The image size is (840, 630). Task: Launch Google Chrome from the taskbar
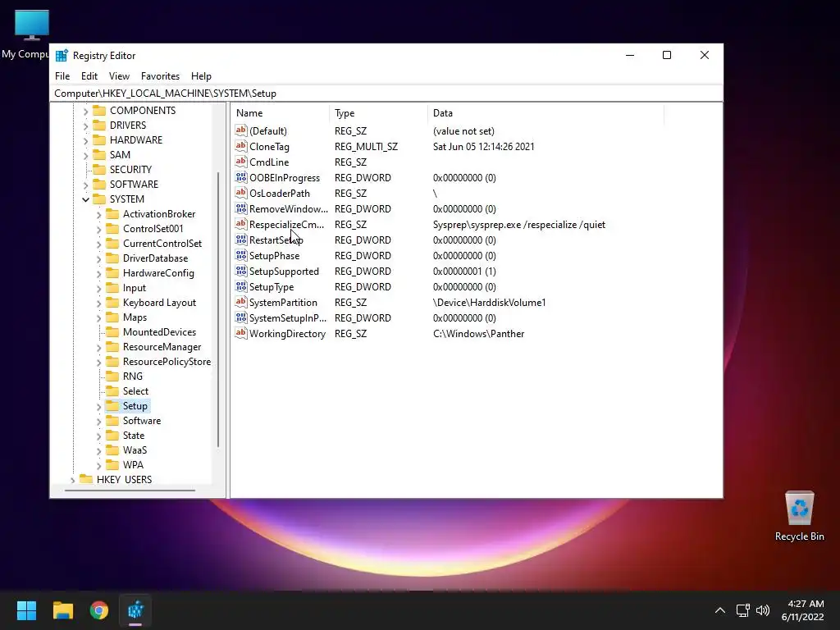(99, 610)
